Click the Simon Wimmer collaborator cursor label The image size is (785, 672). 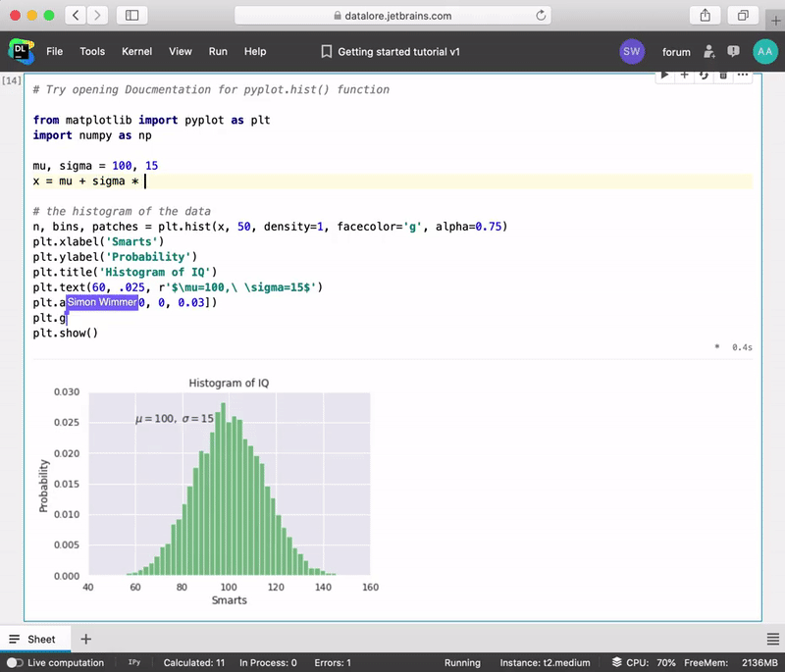tap(102, 302)
